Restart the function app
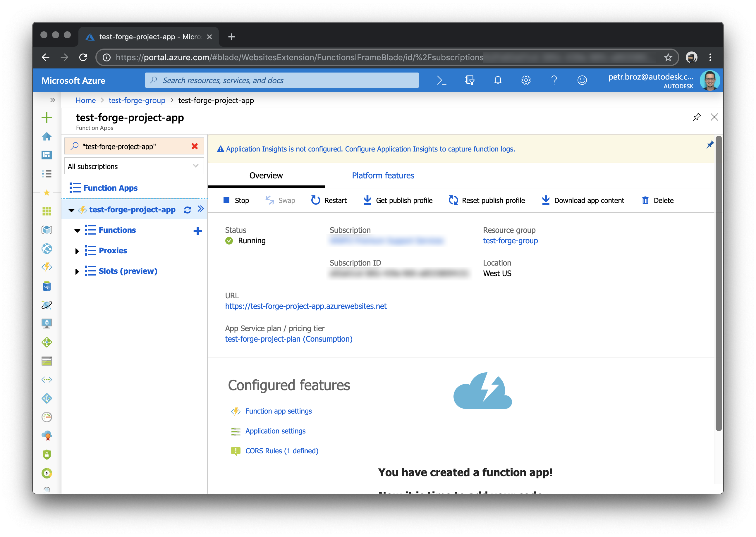 [x=329, y=200]
